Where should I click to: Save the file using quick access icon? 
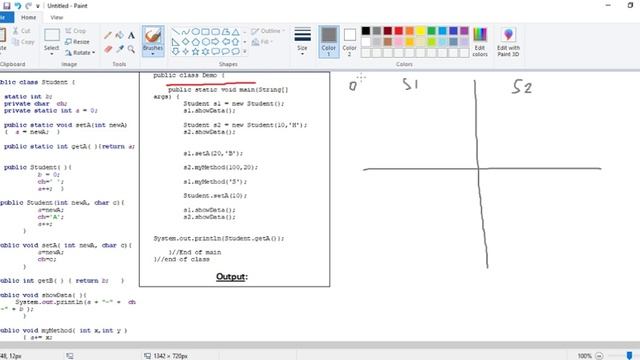pos(7,6)
